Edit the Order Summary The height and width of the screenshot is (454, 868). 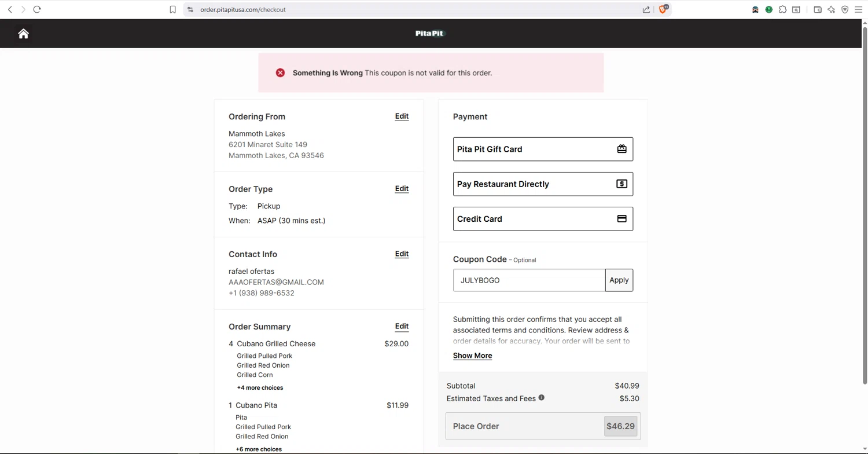[402, 326]
